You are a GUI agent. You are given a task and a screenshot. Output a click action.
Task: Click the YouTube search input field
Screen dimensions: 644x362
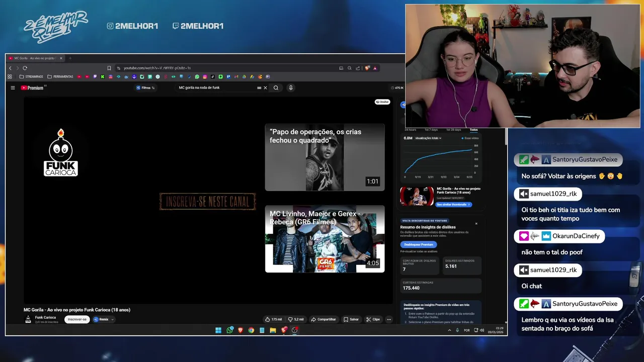(216, 87)
